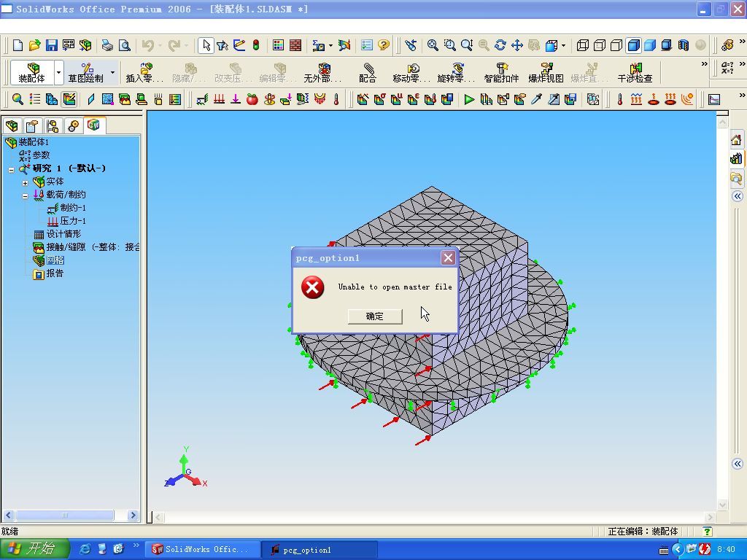747x560 pixels.
Task: Click the green Run analysis arrow icon
Action: 469,99
